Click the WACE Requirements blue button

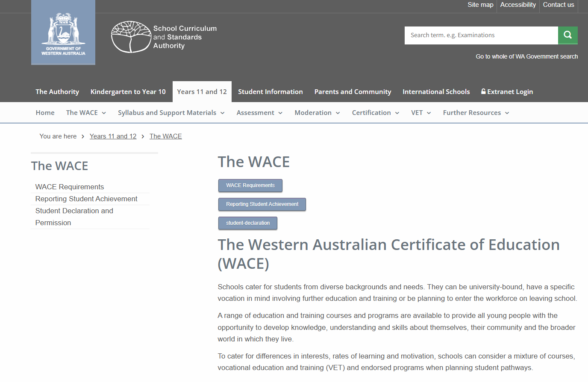point(250,185)
